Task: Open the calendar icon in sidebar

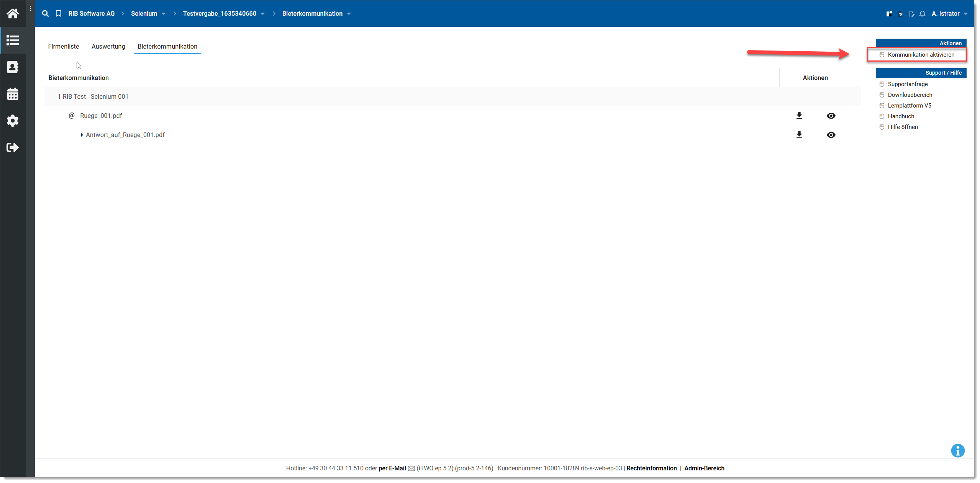Action: [x=13, y=94]
